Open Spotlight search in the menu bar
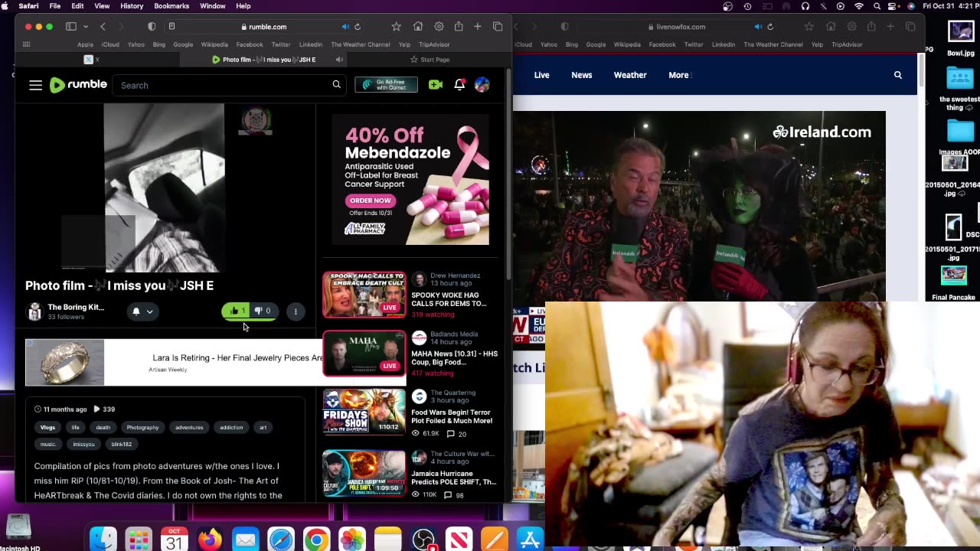The width and height of the screenshot is (980, 551). pyautogui.click(x=877, y=6)
